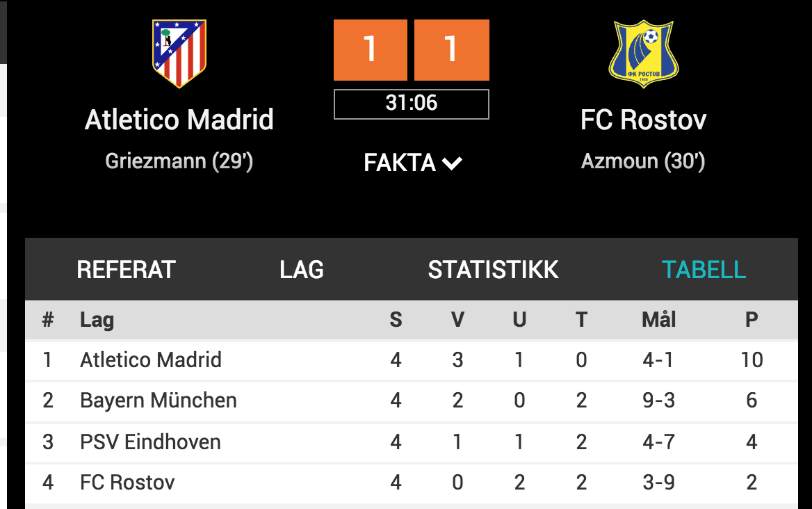Open the STATISTIKK tab
The height and width of the screenshot is (509, 812).
(x=494, y=270)
